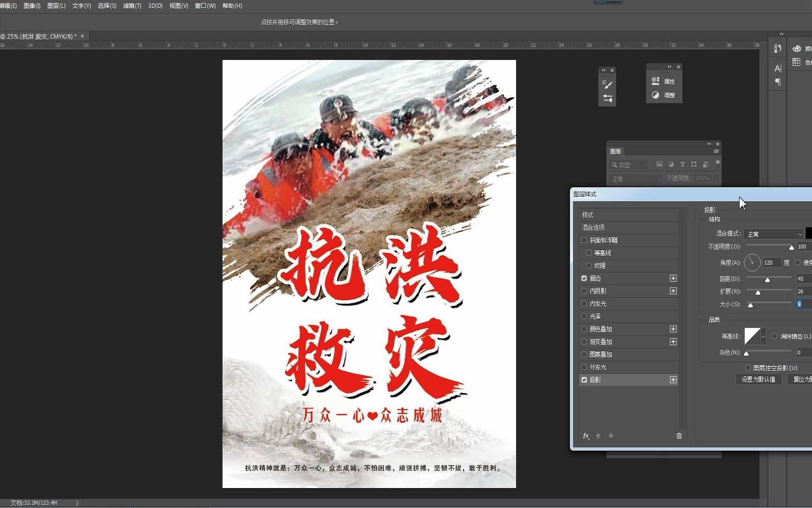Open the Swatches grid panel icon
The height and width of the screenshot is (508, 812).
[x=796, y=62]
